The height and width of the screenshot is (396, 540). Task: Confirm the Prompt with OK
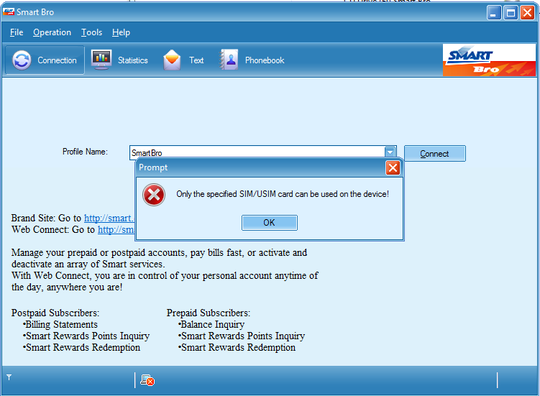(x=269, y=223)
